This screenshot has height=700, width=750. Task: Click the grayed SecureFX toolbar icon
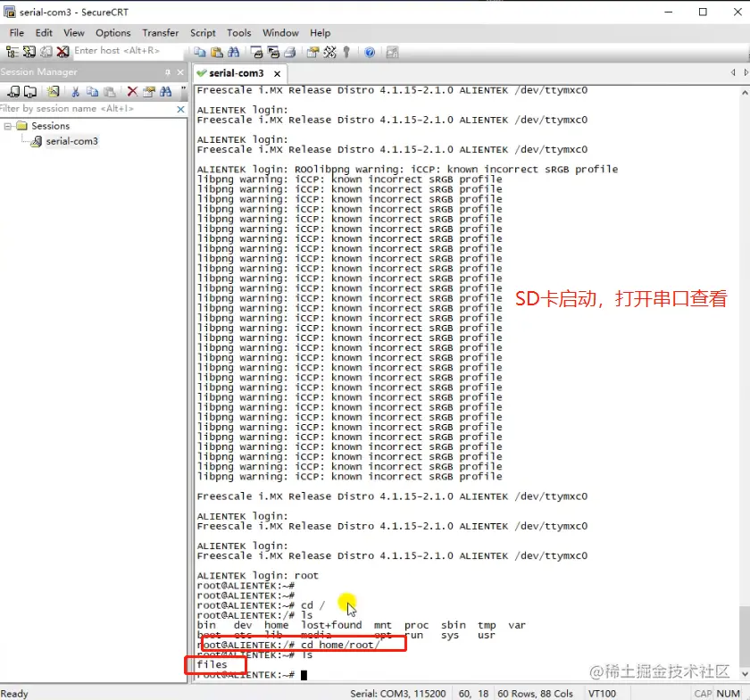click(x=392, y=52)
